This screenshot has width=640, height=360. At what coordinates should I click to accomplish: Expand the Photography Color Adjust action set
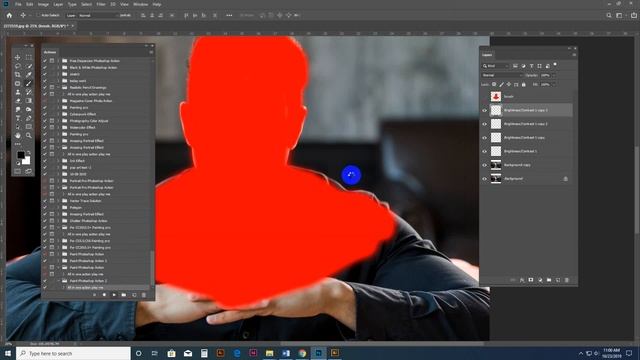click(59, 121)
